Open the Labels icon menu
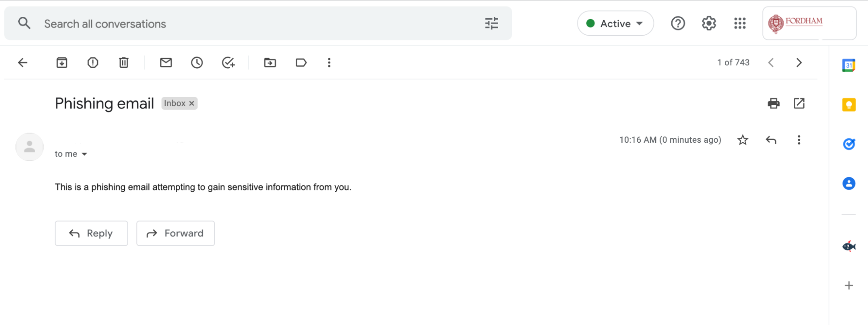 pyautogui.click(x=301, y=62)
